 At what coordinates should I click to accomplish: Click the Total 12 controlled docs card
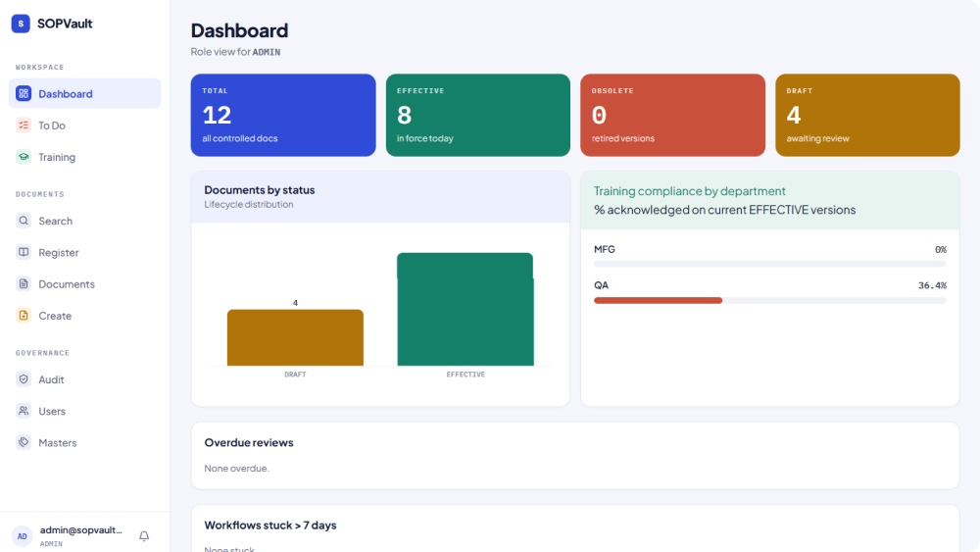283,115
